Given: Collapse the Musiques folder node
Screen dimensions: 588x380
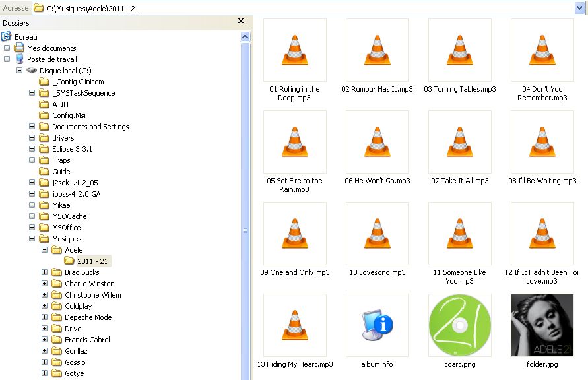Looking at the screenshot, I should (32, 238).
